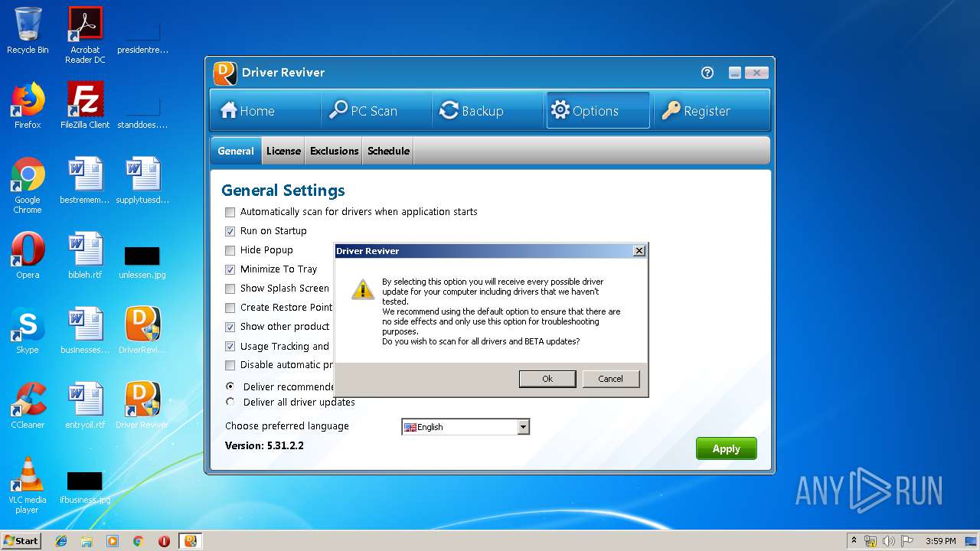Viewport: 980px width, 551px height.
Task: Select Deliver recommended updates radio button
Action: [230, 386]
